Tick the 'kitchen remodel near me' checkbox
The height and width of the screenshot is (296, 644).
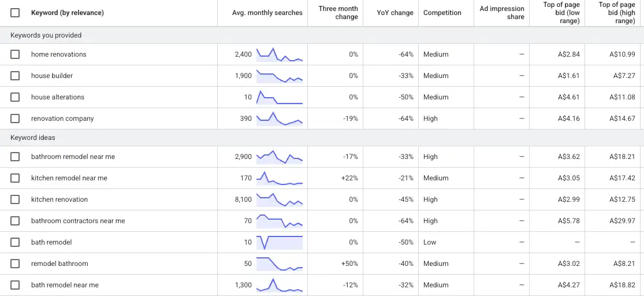pos(15,178)
